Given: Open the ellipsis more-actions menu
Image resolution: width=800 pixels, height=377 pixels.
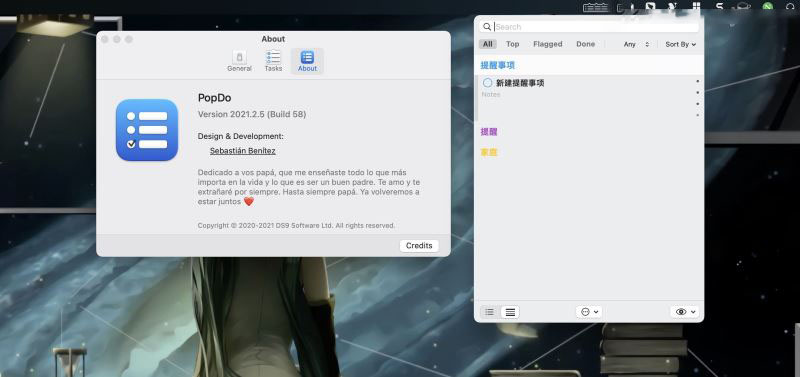Looking at the screenshot, I should pyautogui.click(x=589, y=312).
